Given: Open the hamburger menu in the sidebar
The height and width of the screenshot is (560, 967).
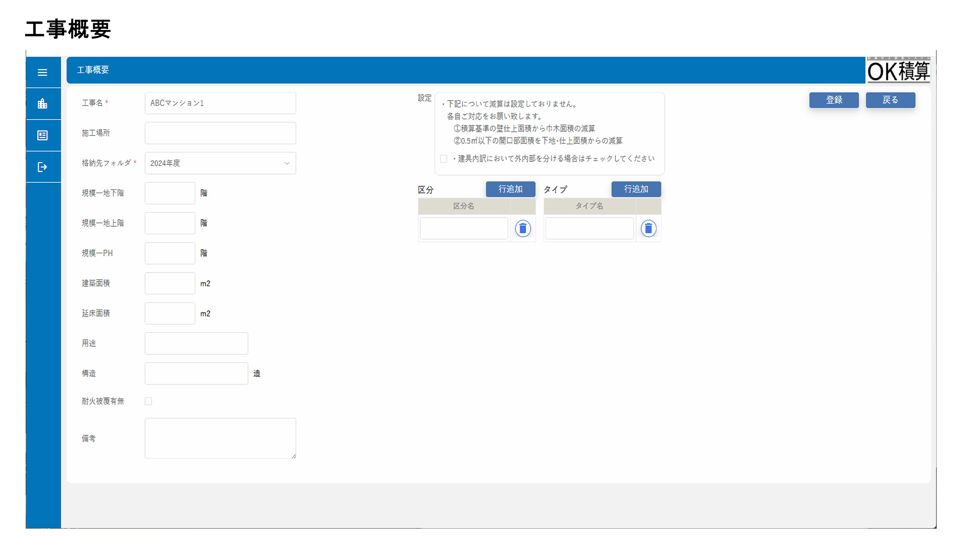Looking at the screenshot, I should coord(42,73).
